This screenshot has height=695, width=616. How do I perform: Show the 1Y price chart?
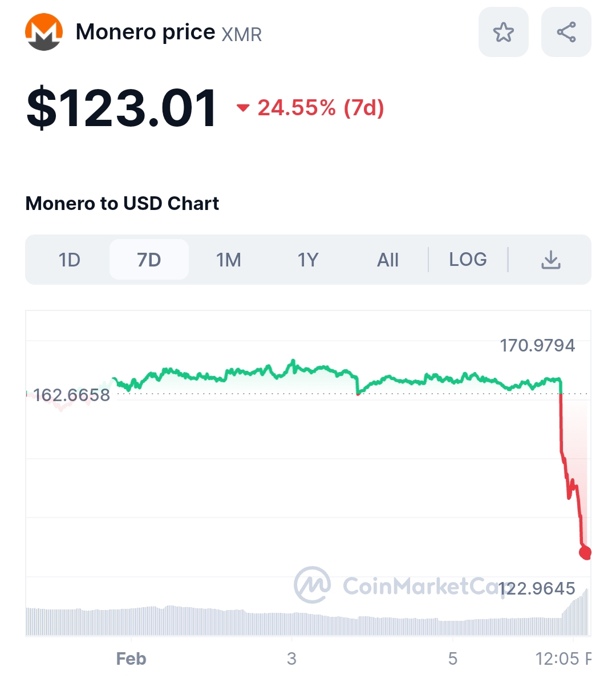[308, 260]
